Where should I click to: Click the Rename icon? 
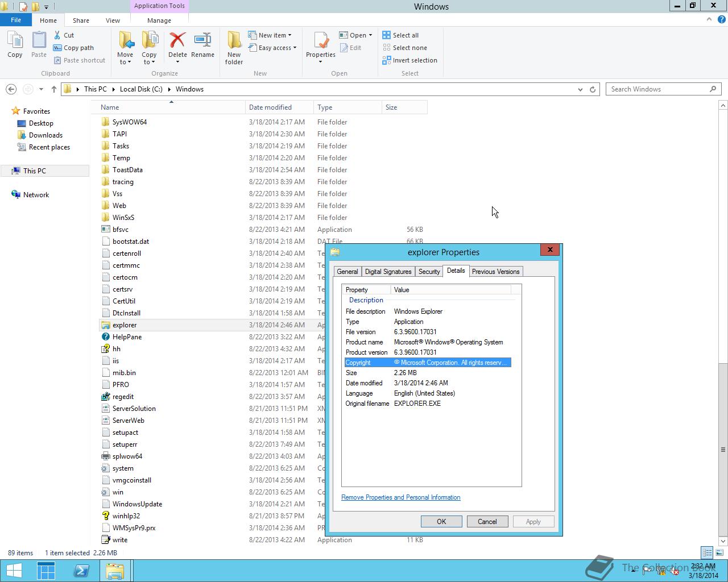click(x=202, y=45)
